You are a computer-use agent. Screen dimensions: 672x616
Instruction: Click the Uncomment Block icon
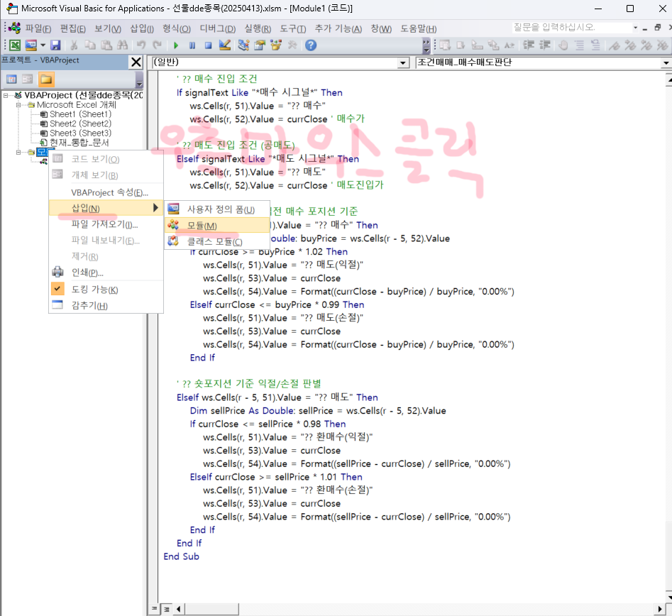coord(595,45)
